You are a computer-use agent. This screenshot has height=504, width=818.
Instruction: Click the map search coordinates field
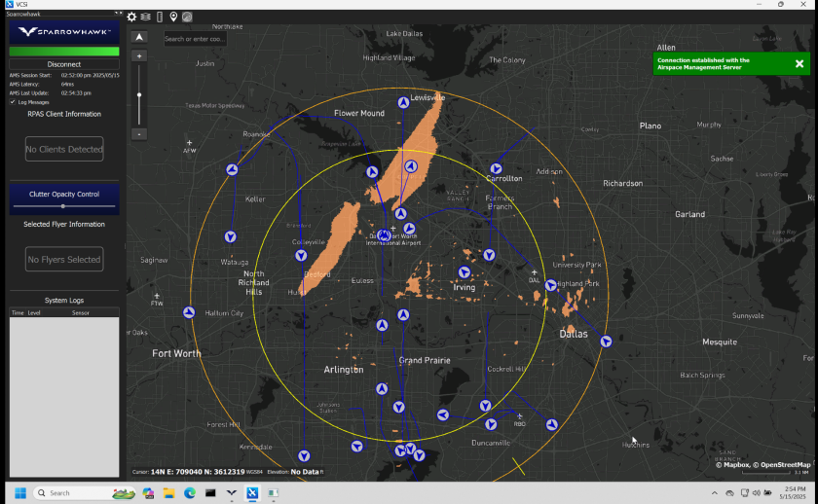point(195,39)
